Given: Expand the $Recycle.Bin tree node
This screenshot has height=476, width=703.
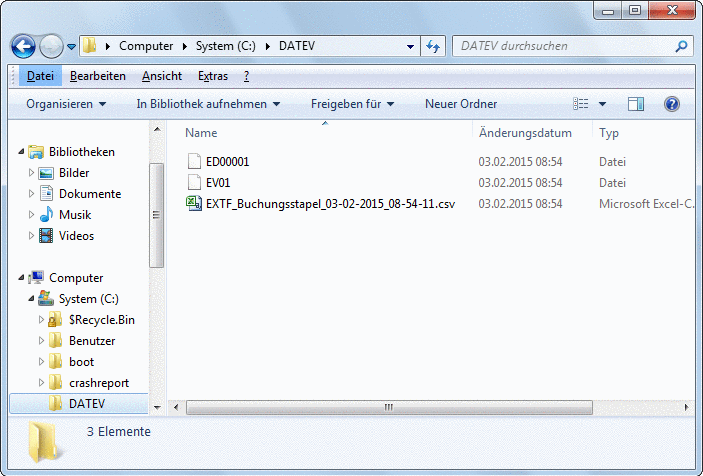Looking at the screenshot, I should [41, 320].
